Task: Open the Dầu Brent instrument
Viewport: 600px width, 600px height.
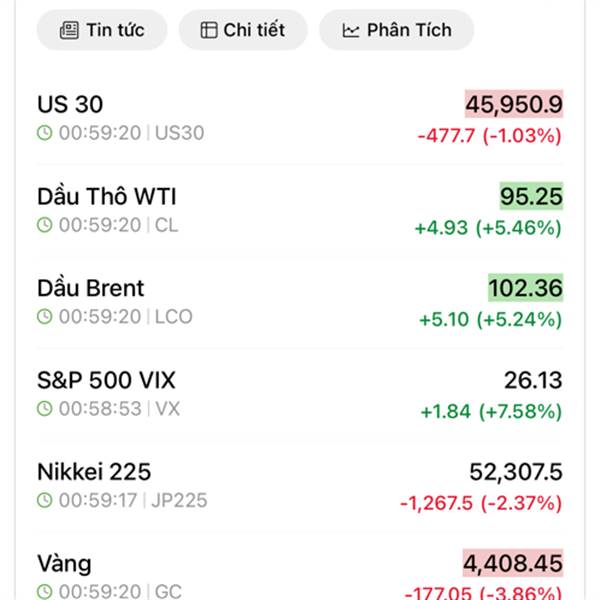Action: (91, 288)
